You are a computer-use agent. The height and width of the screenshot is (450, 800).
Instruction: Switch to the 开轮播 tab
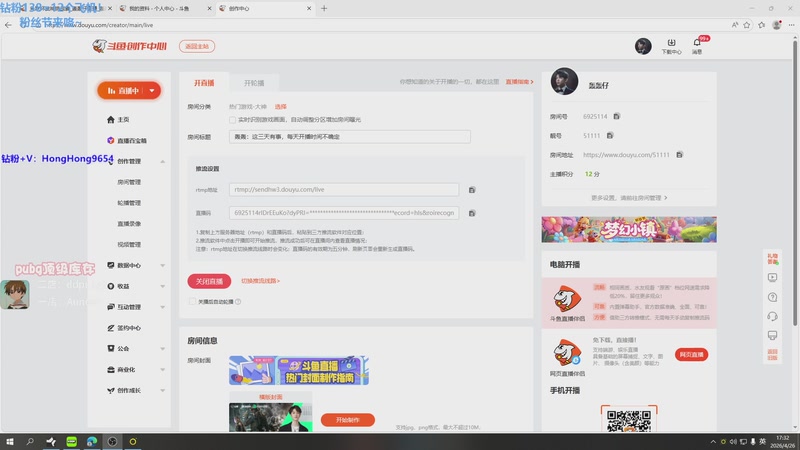point(255,82)
